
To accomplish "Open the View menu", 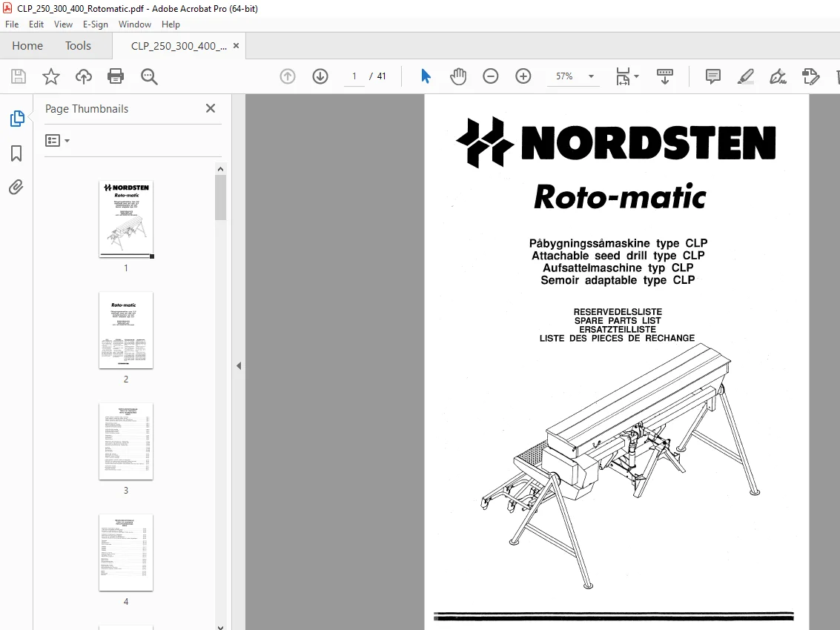I will pos(63,24).
